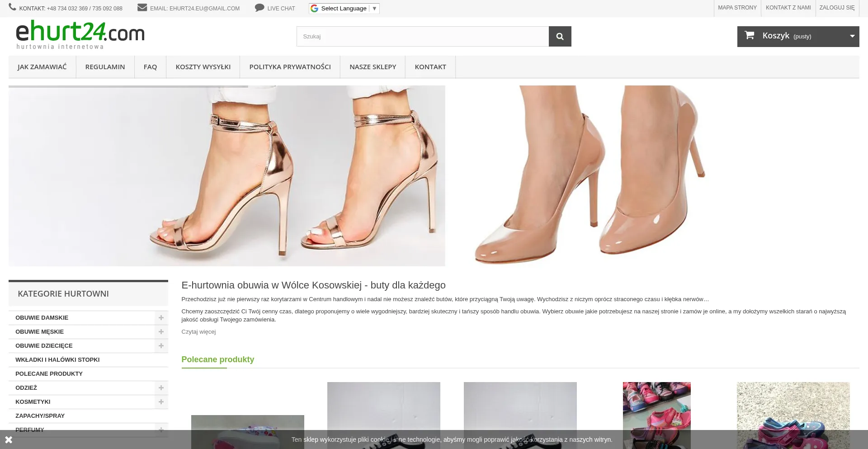Click the Czytaj więcej link
This screenshot has width=868, height=449.
(x=198, y=332)
